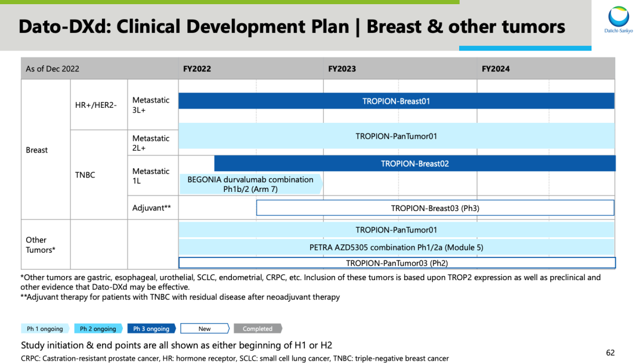Viewport: 644px width, 363px height.
Task: Click the New legend marker
Action: [x=205, y=328]
